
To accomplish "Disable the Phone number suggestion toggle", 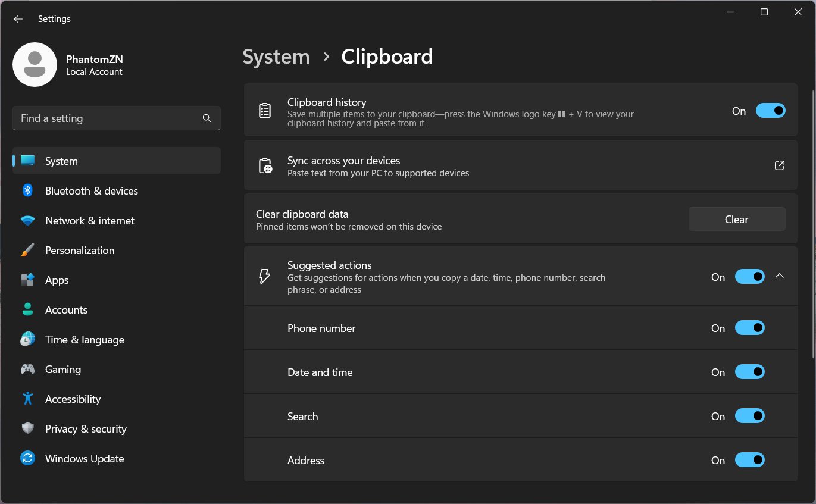I will coord(749,328).
